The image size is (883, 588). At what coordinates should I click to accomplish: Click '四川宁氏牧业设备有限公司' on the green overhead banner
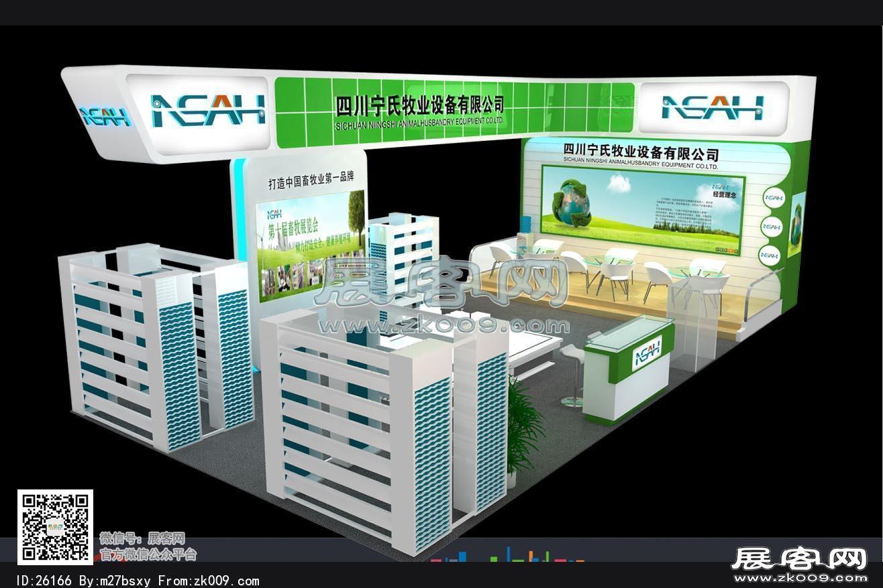tap(420, 105)
